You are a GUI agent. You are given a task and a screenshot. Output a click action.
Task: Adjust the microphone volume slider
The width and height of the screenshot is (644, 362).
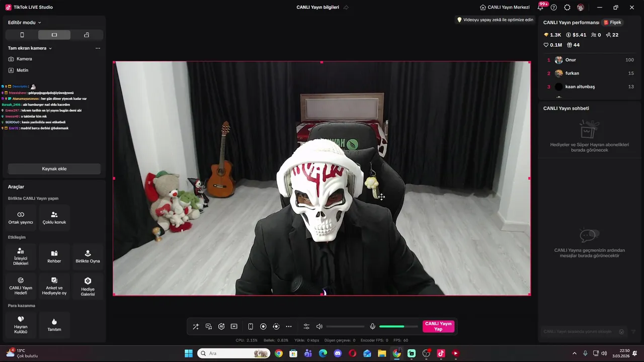(x=398, y=327)
